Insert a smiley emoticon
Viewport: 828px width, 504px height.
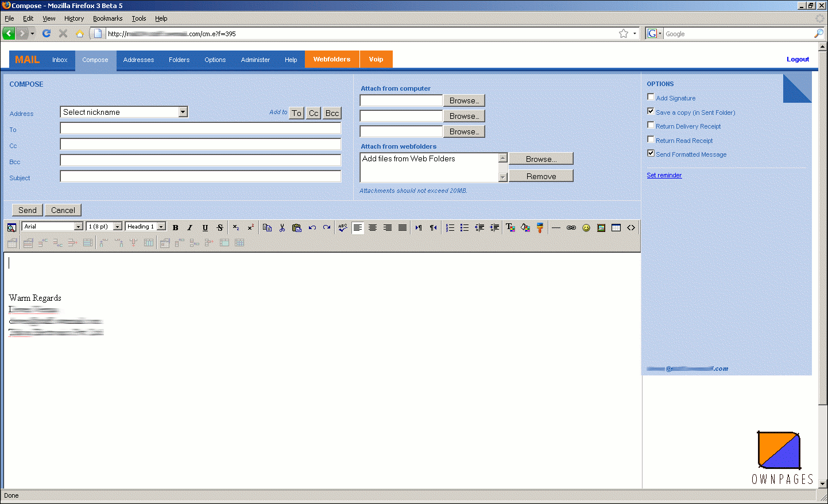(586, 228)
